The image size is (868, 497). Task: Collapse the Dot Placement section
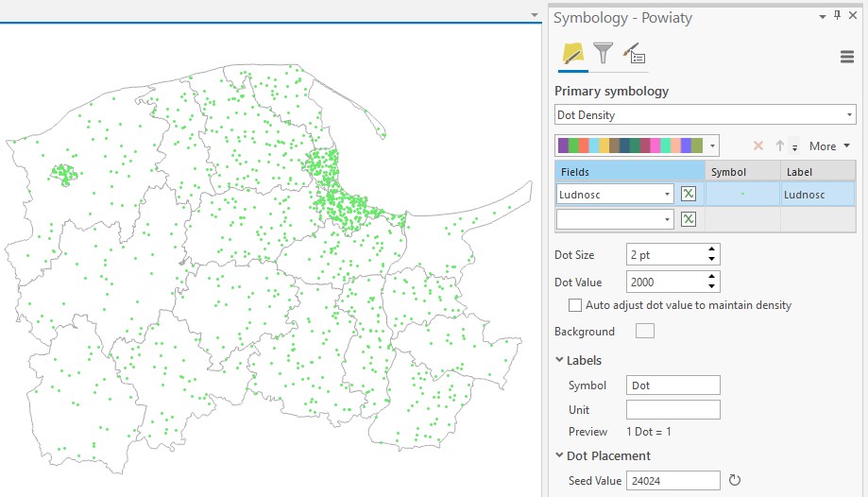click(x=559, y=455)
